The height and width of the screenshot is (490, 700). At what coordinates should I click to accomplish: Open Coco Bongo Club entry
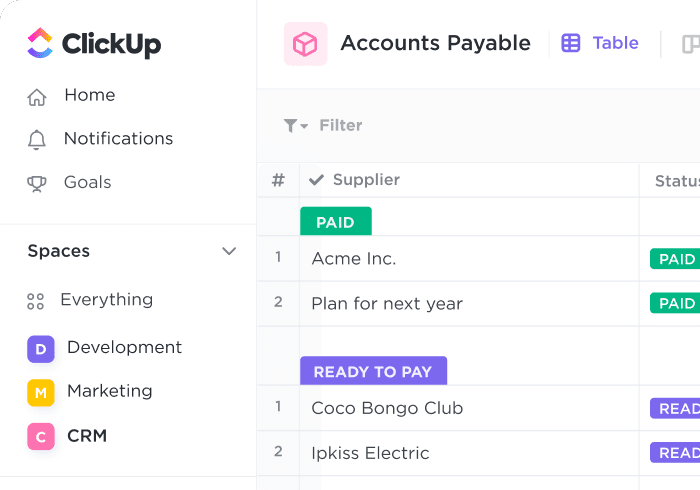387,408
